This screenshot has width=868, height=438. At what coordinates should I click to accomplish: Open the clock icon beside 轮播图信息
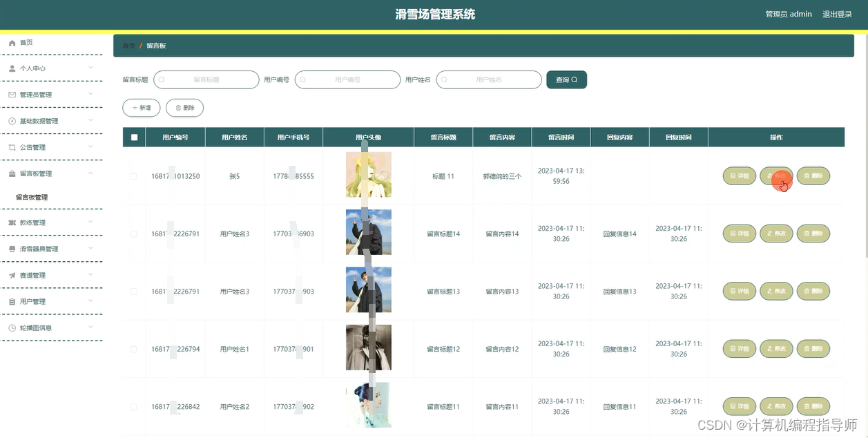(x=12, y=327)
